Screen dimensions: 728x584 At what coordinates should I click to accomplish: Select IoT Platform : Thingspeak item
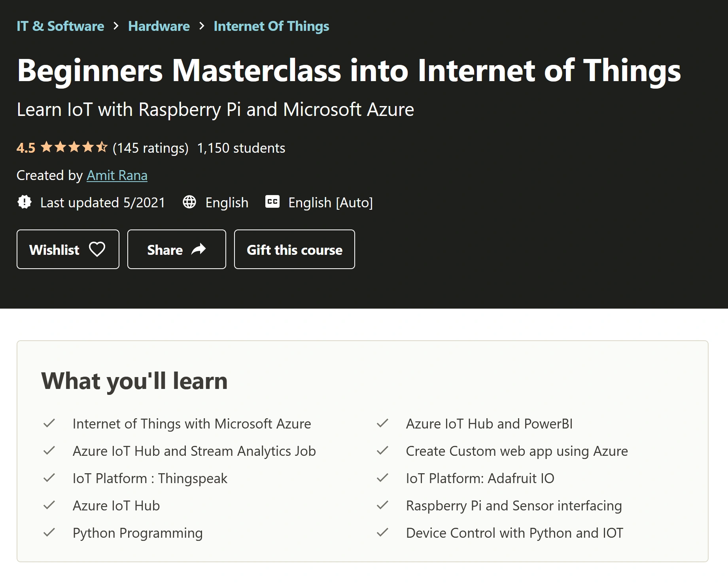point(150,478)
